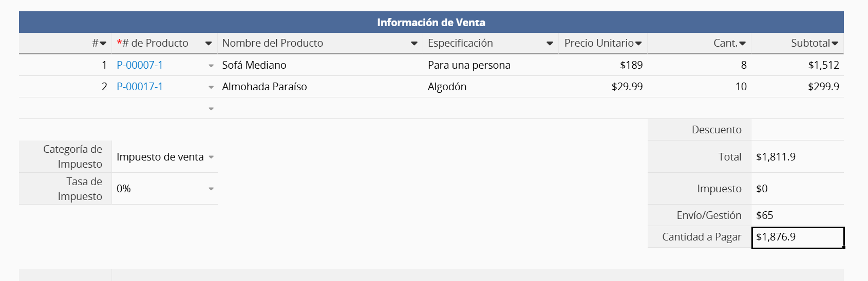Open the Nombre del Producto filter arrow
This screenshot has width=868, height=281.
(414, 44)
